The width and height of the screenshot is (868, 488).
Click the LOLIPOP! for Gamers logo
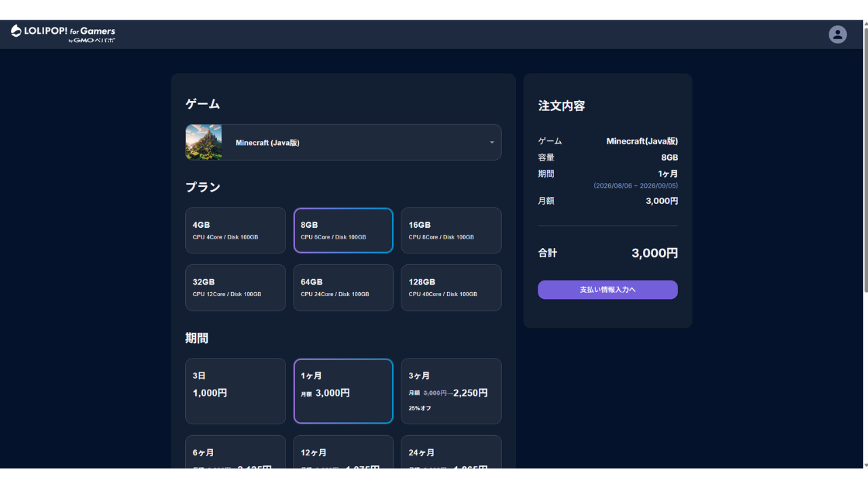click(63, 34)
